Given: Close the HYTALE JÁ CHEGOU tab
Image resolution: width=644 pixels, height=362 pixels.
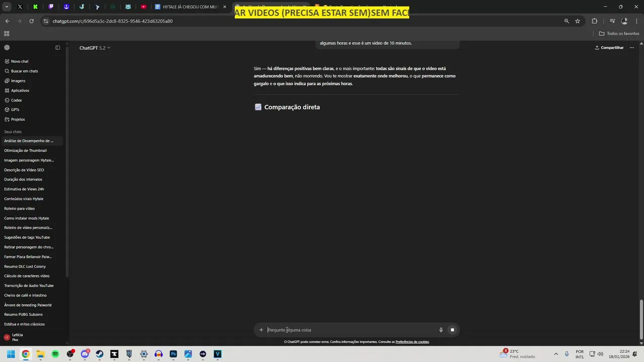Looking at the screenshot, I should tap(225, 7).
